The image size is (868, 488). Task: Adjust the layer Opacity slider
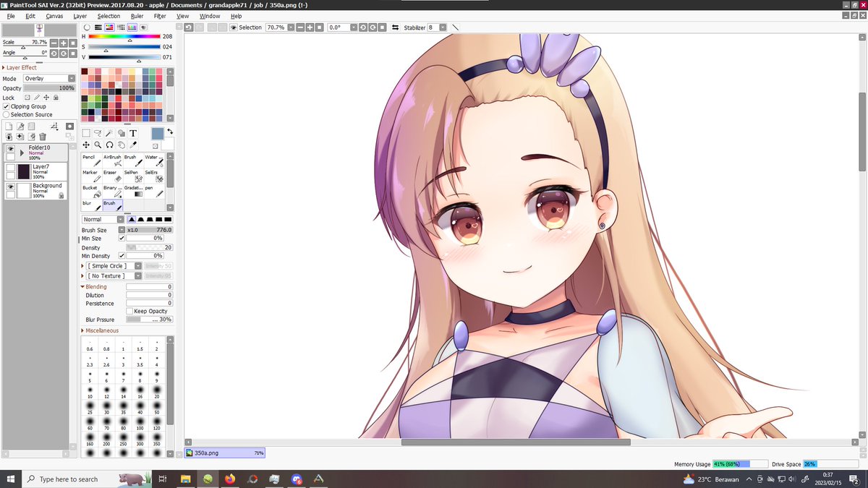click(49, 88)
